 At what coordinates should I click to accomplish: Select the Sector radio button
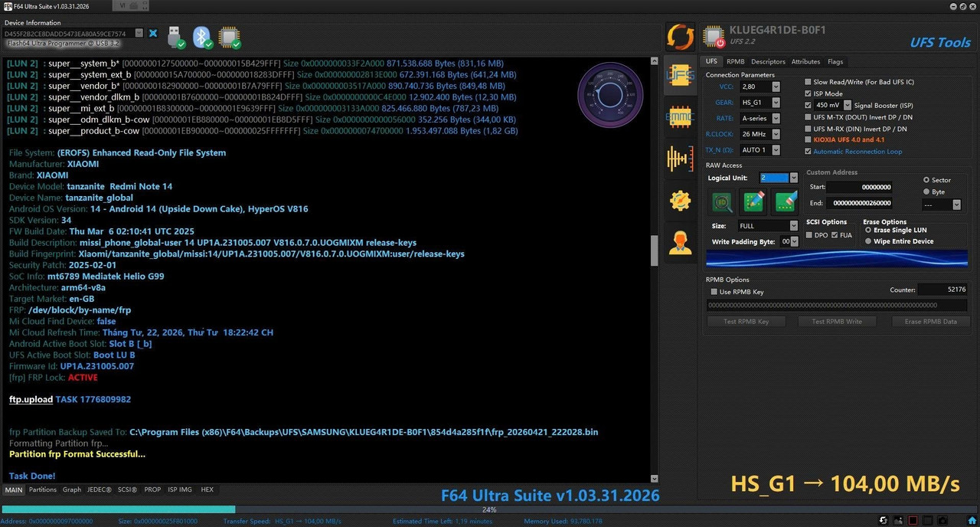(x=926, y=180)
